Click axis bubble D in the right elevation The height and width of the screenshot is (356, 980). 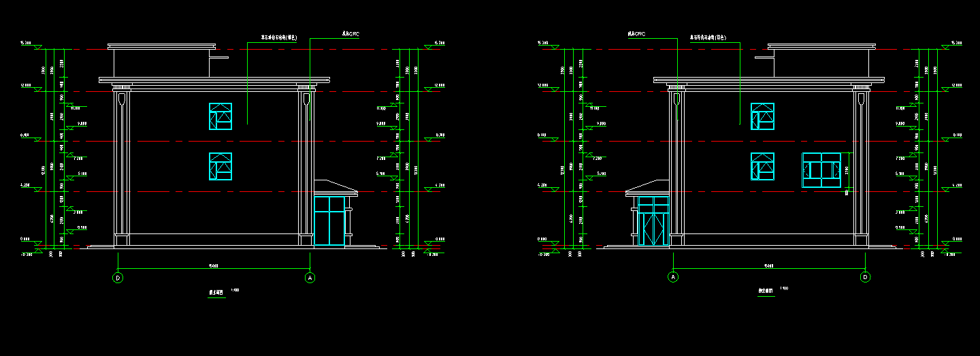(x=865, y=277)
